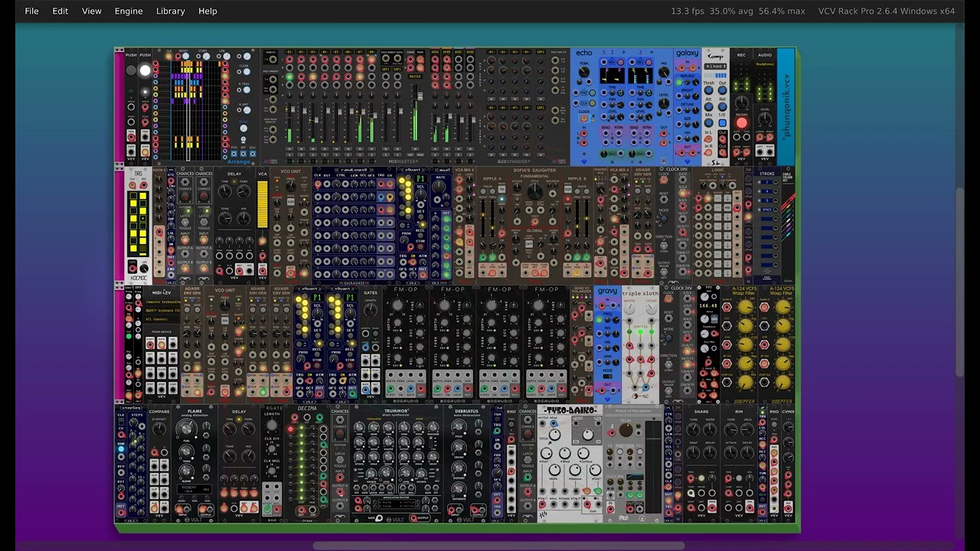Viewport: 980px width, 551px height.
Task: Toggle the Comp 1/0 blue bypass button
Action: pos(722,123)
